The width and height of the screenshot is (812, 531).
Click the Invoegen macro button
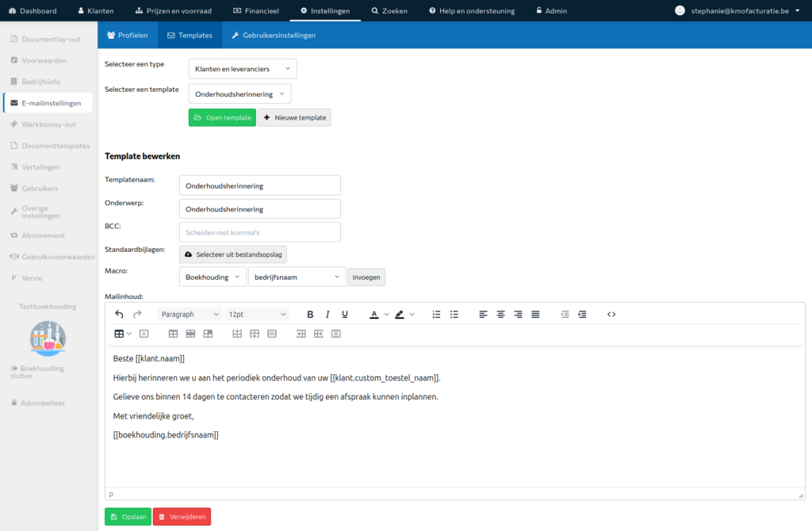(x=366, y=277)
